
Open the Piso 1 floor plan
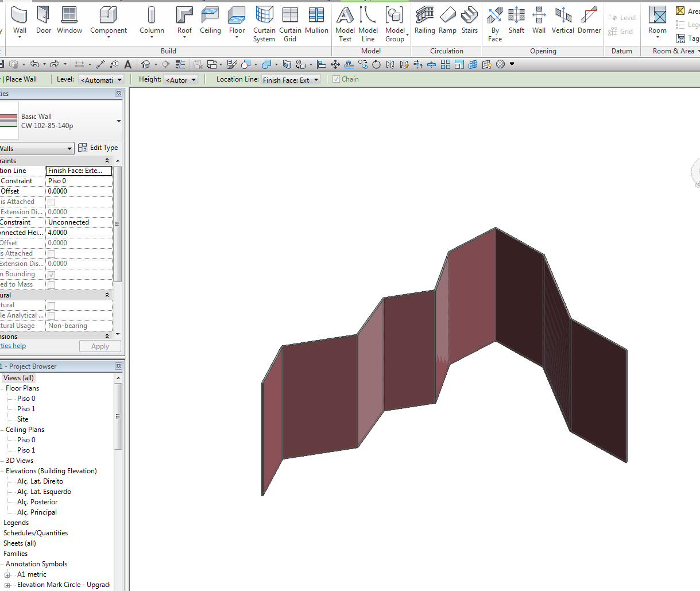(x=26, y=409)
